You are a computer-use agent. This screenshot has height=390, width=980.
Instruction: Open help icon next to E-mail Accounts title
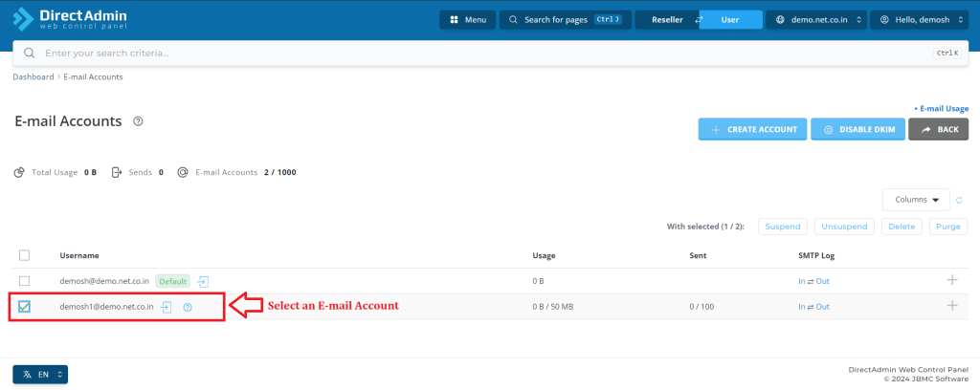[138, 121]
